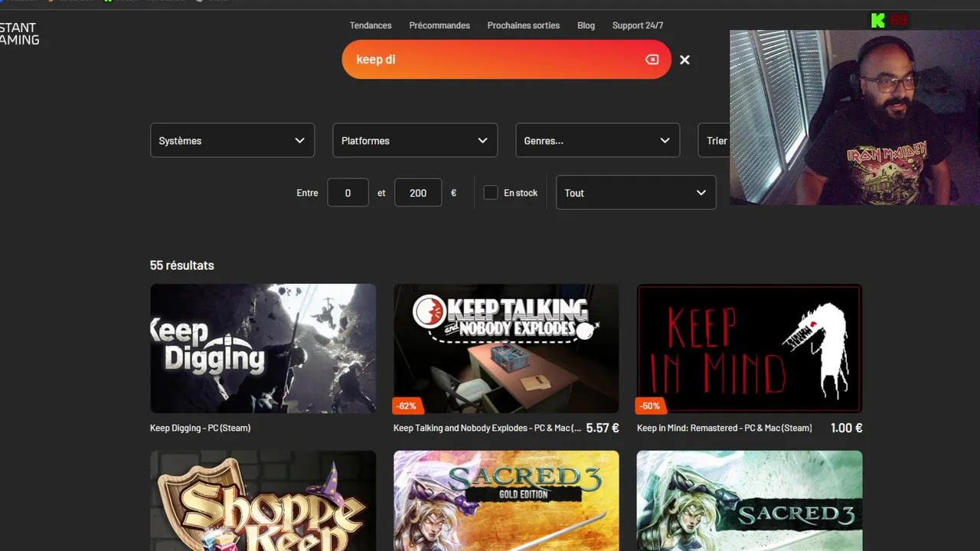Click the Genres chevron arrow
This screenshot has height=551, width=980.
(x=665, y=141)
